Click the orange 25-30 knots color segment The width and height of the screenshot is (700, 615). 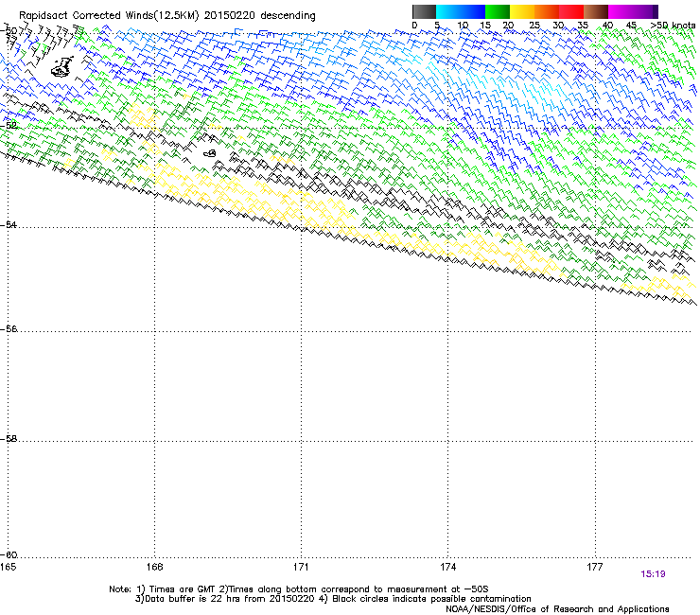coord(547,11)
